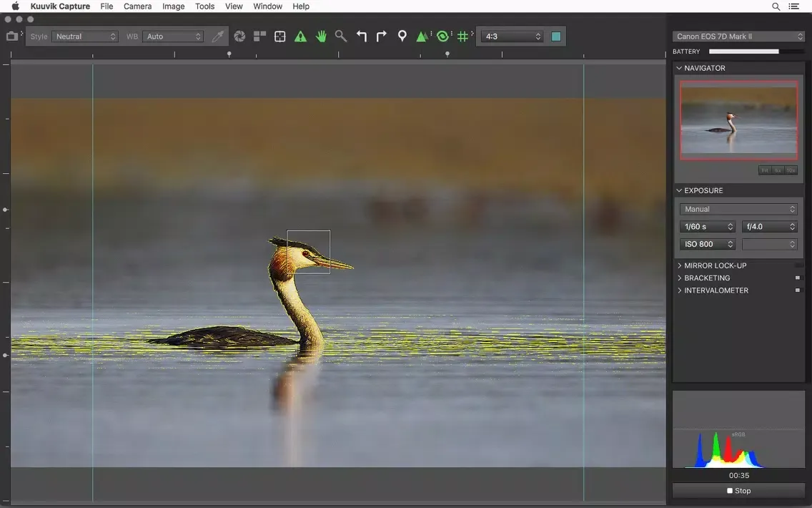Rotate the image left

362,36
